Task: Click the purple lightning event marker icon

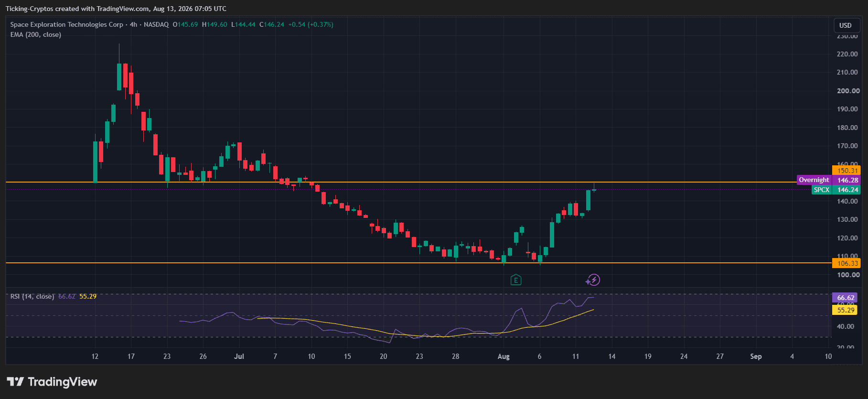Action: click(593, 280)
